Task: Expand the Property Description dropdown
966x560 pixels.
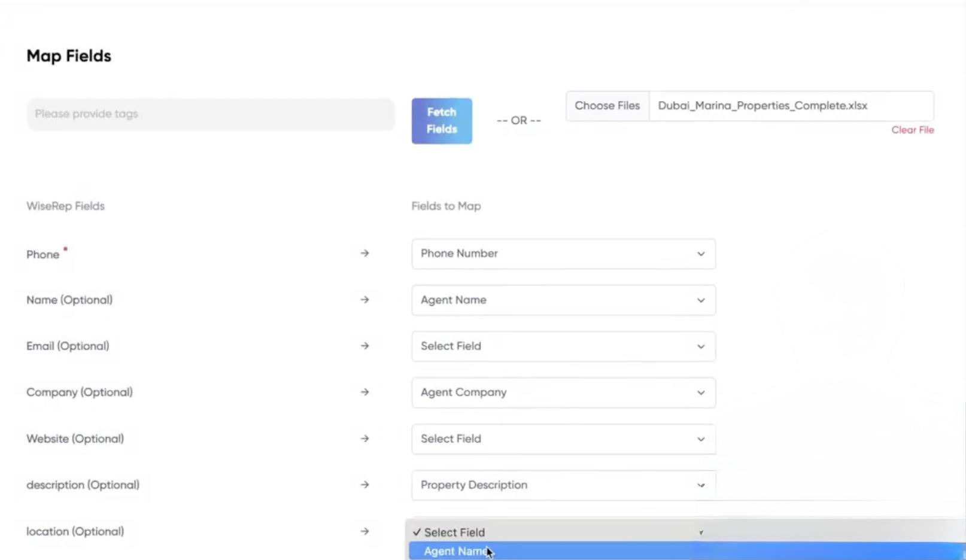Action: click(563, 485)
